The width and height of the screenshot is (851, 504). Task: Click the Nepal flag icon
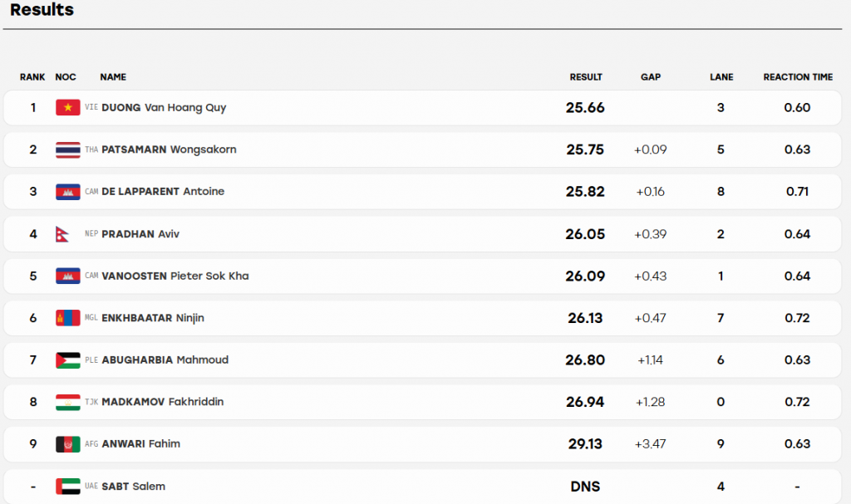pyautogui.click(x=62, y=234)
